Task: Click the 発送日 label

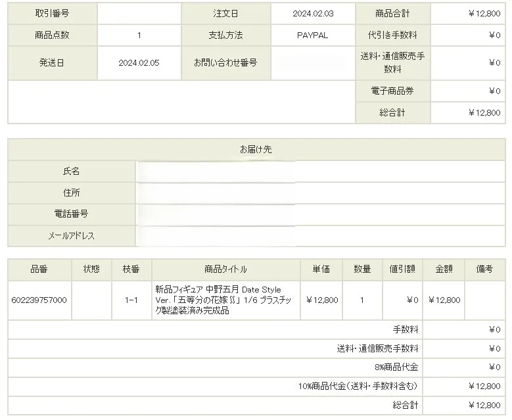Action: [x=51, y=62]
